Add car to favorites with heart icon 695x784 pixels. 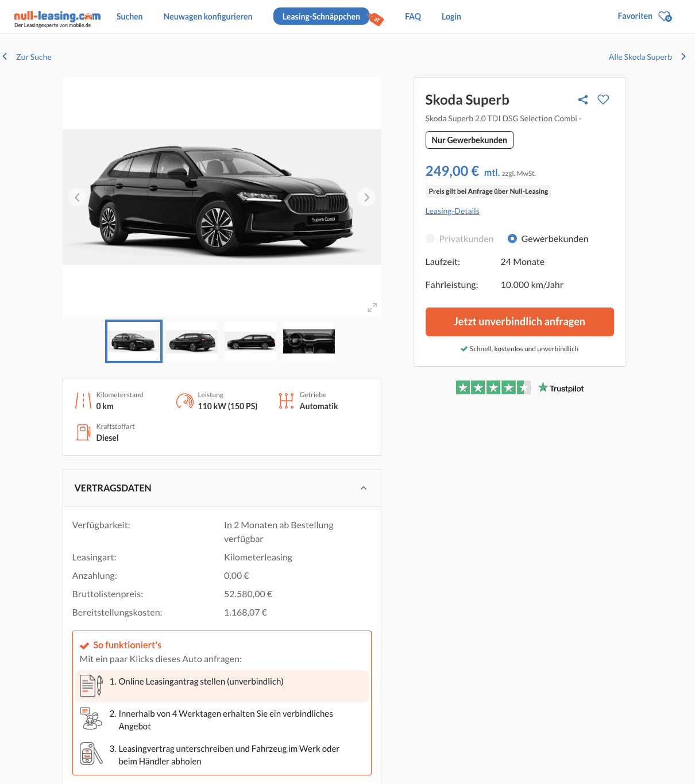[603, 99]
